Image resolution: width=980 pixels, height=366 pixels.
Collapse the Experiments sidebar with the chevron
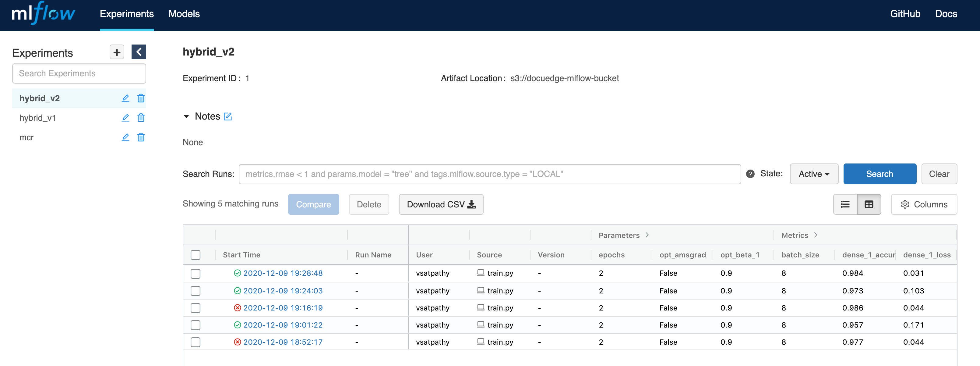coord(139,52)
